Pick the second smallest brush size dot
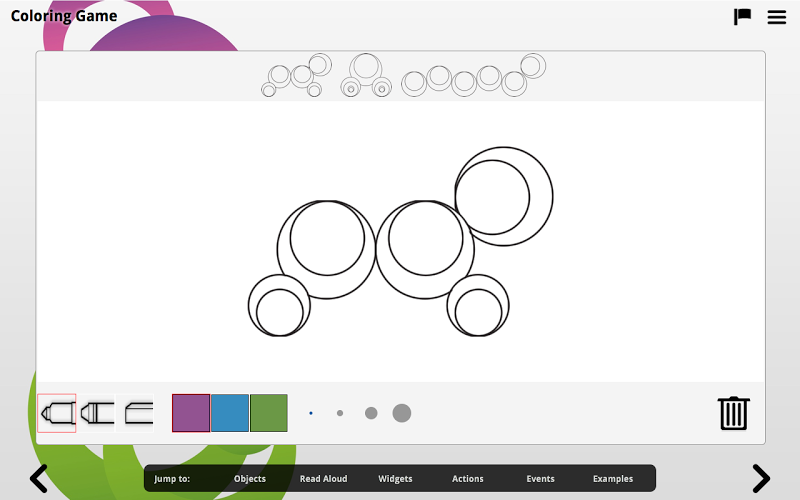The image size is (800, 500). click(340, 413)
